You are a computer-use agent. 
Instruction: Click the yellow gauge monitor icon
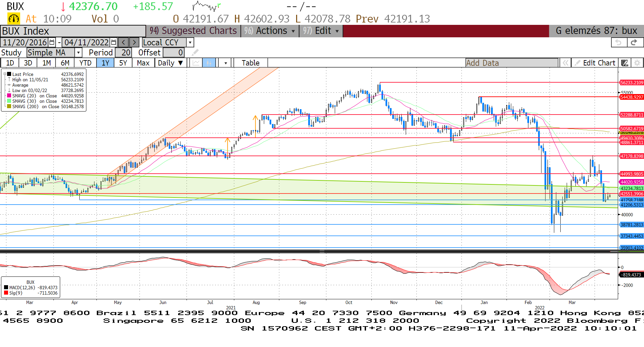14,19
